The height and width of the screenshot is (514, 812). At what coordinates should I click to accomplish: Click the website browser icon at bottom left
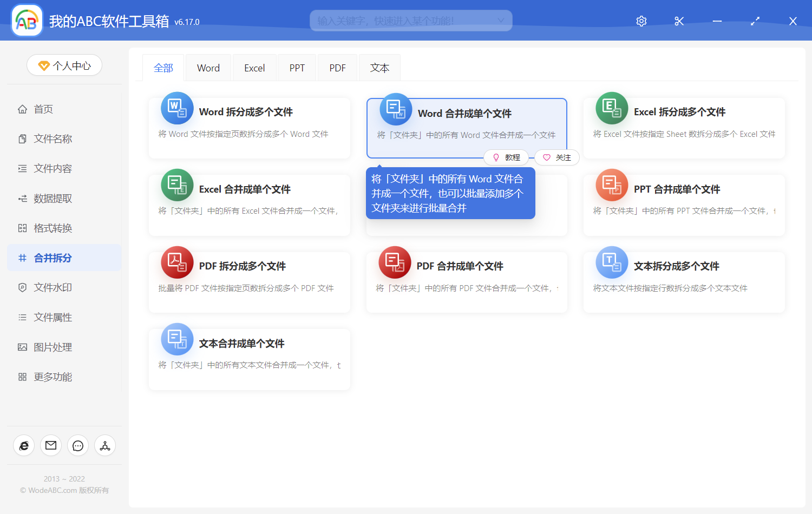pyautogui.click(x=24, y=445)
